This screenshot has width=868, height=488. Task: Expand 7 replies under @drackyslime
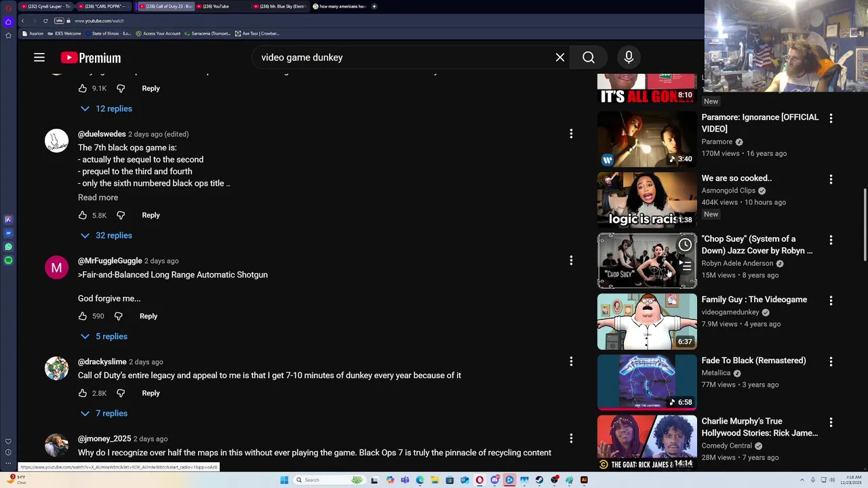104,413
